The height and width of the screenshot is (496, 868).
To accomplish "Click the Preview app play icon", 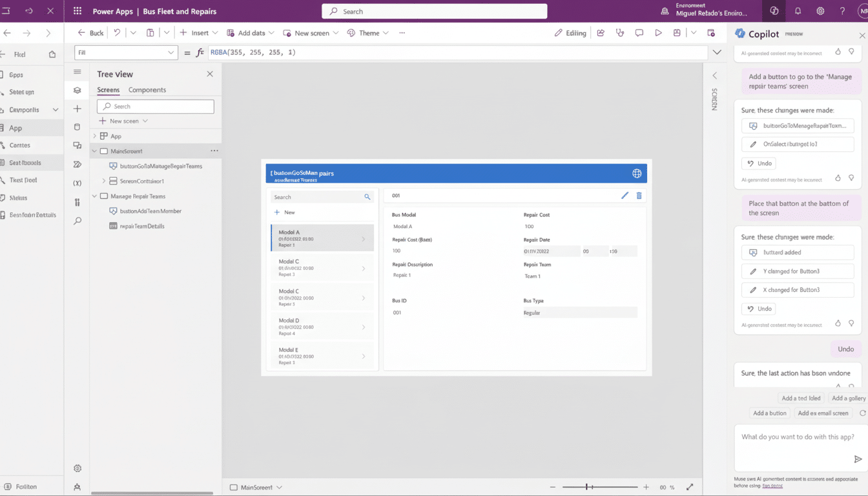I will (658, 33).
